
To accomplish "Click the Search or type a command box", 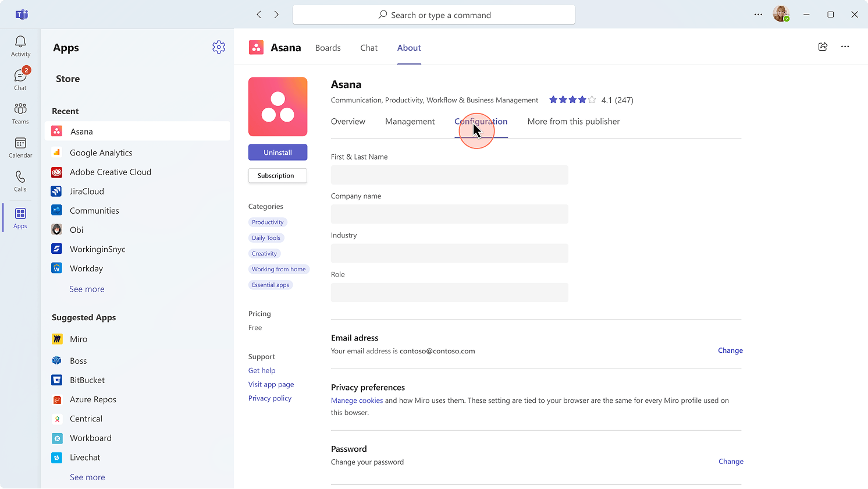I will coord(434,15).
